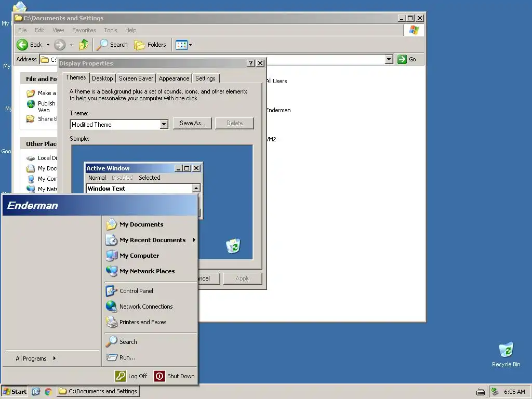The width and height of the screenshot is (532, 399).
Task: Open the View menu in Explorer
Action: [x=58, y=30]
